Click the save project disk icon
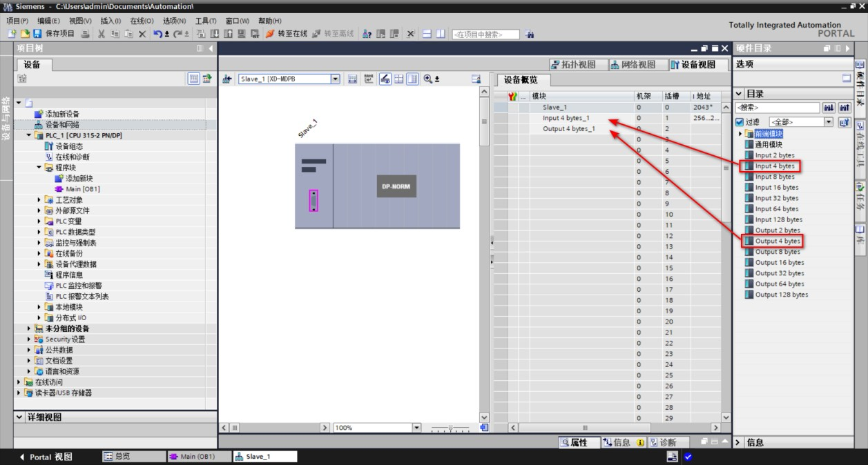Image resolution: width=868 pixels, height=465 pixels. (37, 34)
